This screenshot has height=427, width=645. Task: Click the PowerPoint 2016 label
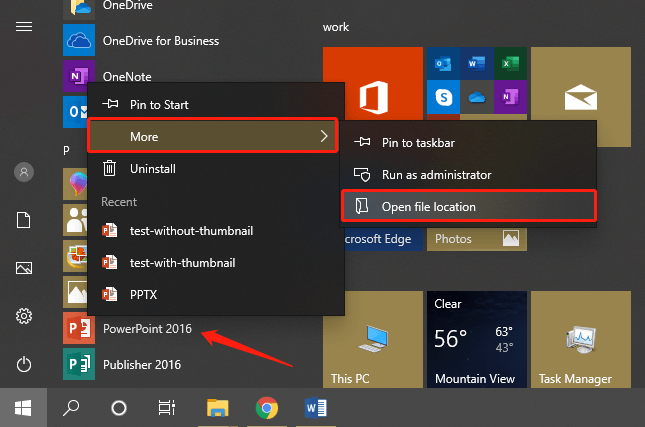coord(147,329)
